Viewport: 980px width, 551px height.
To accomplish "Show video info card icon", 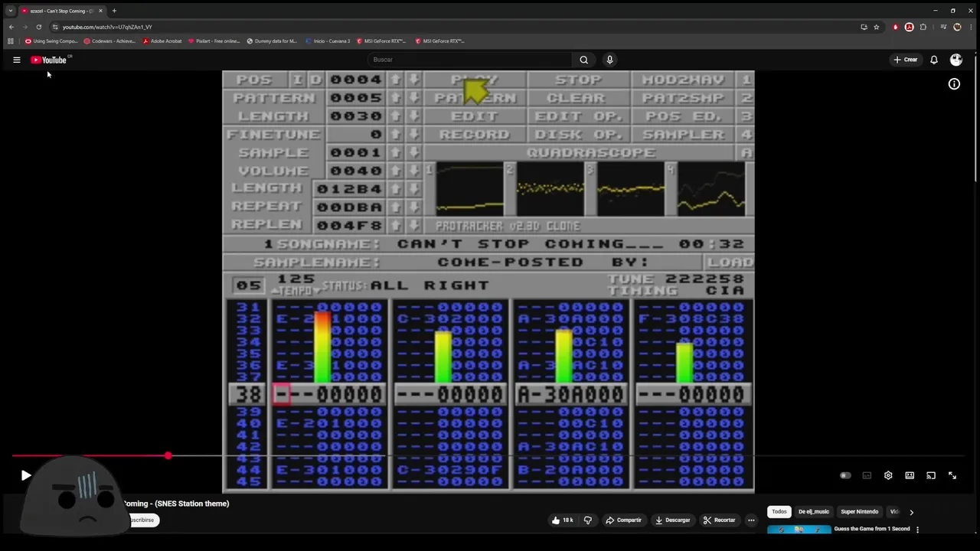I will click(954, 84).
